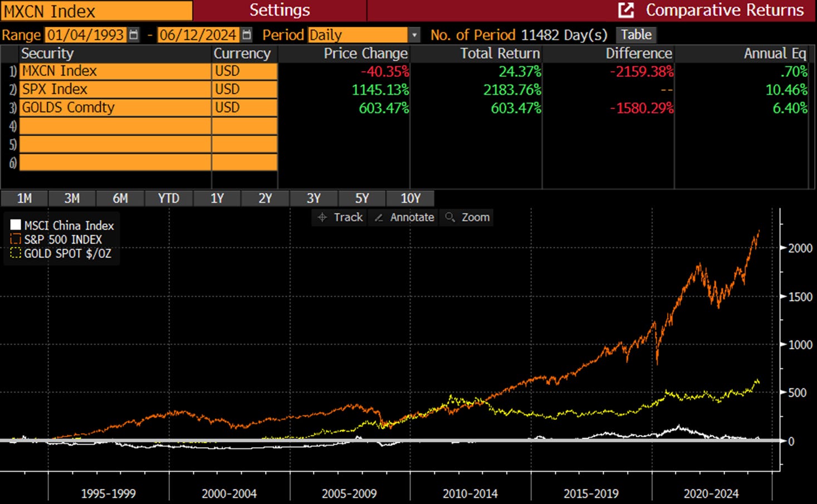Click the 1145.13% price change value
This screenshot has height=504, width=817.
(x=380, y=90)
